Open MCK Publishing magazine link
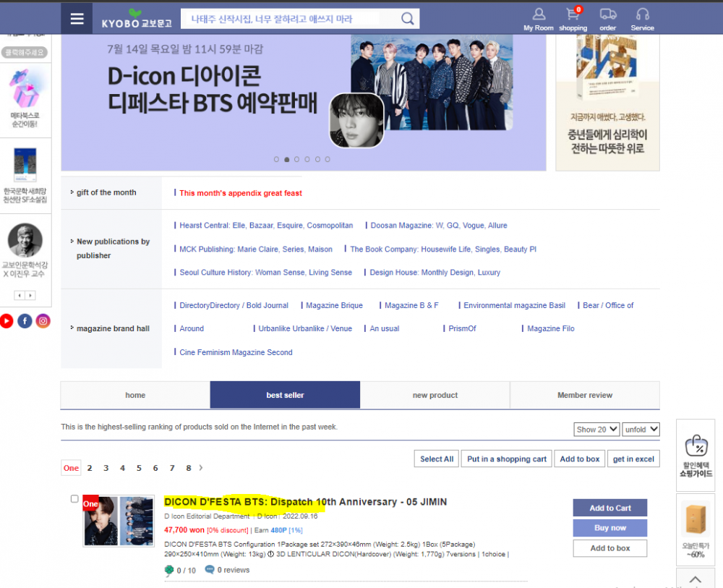 point(256,250)
